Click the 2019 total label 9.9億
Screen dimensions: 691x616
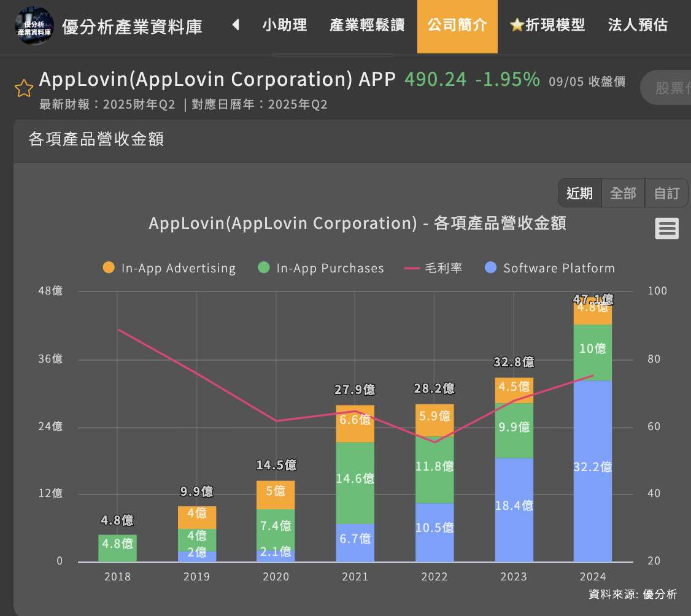pyautogui.click(x=196, y=491)
